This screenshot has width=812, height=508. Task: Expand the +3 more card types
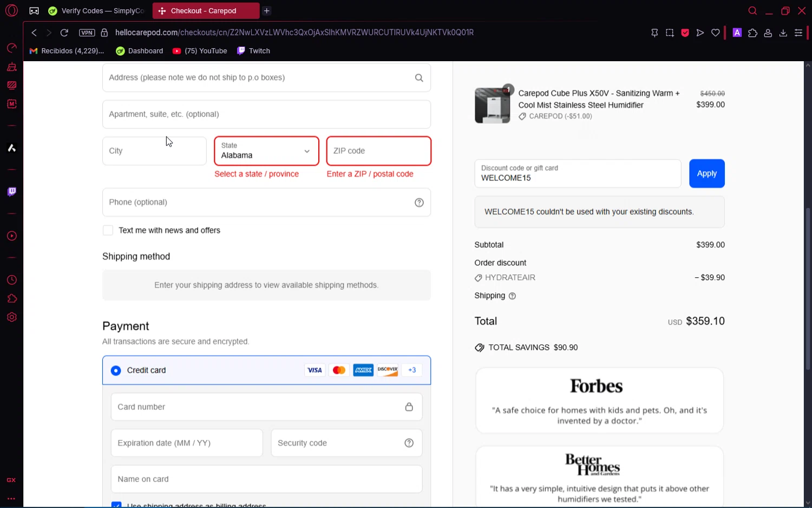pos(412,370)
